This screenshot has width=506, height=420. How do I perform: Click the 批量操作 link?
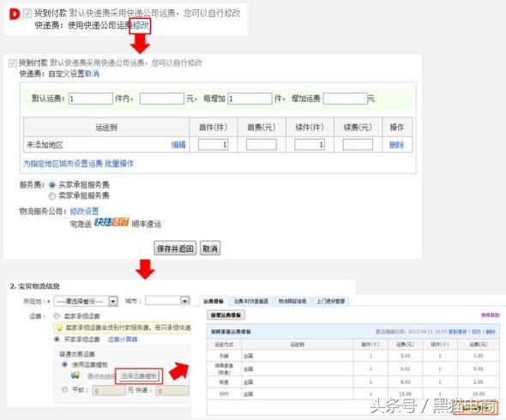click(x=119, y=164)
